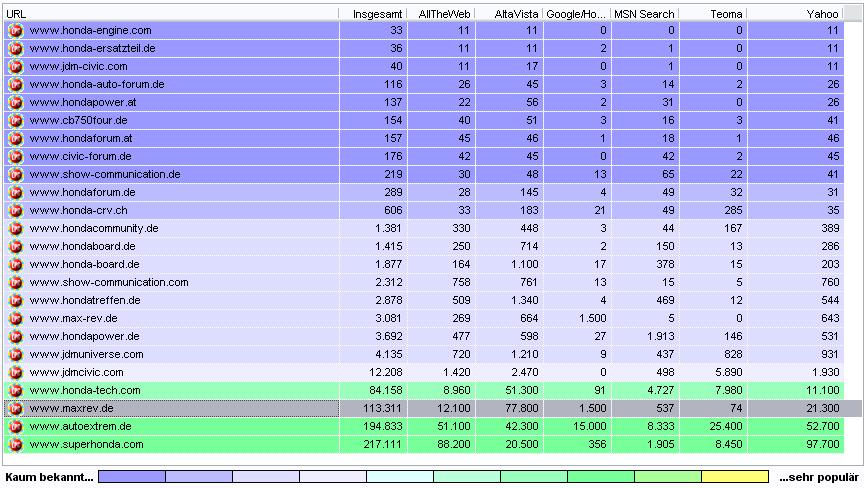Screen dimensions: 865x488
Task: Select URL text www.autoextrem.de
Action: (81, 427)
